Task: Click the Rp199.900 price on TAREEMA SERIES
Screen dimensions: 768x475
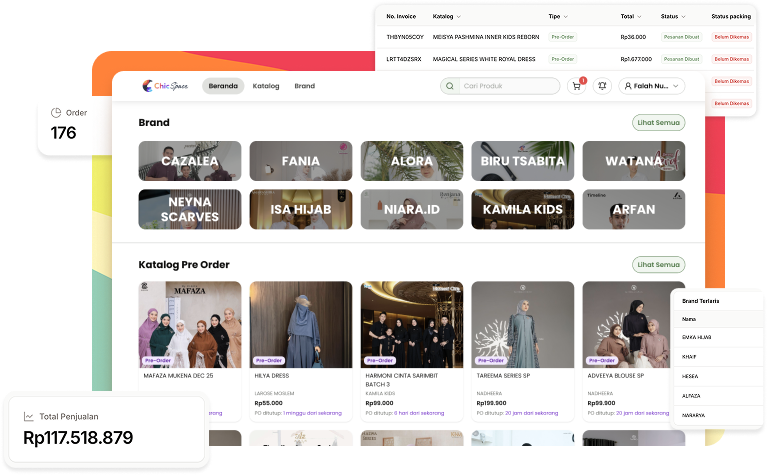Action: point(491,404)
